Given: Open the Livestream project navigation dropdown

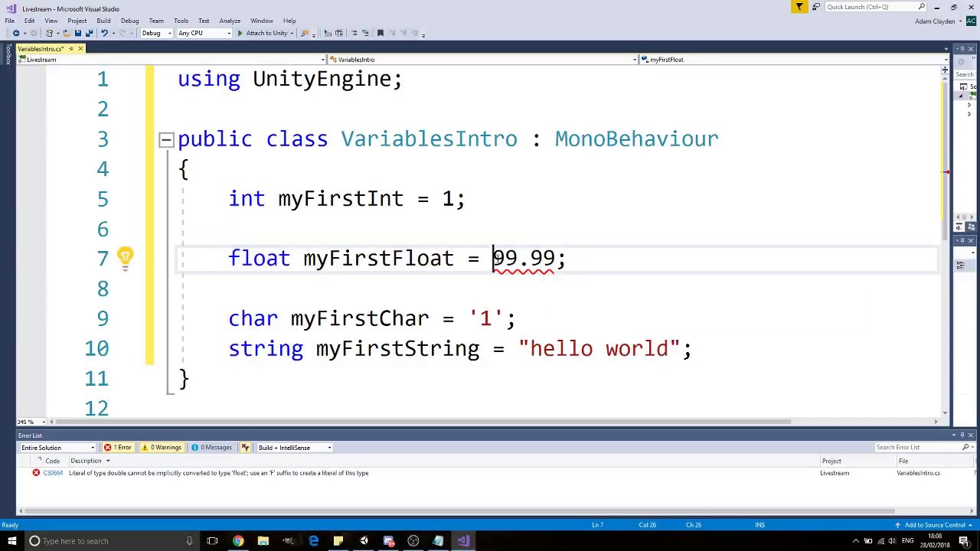Looking at the screenshot, I should point(172,59).
